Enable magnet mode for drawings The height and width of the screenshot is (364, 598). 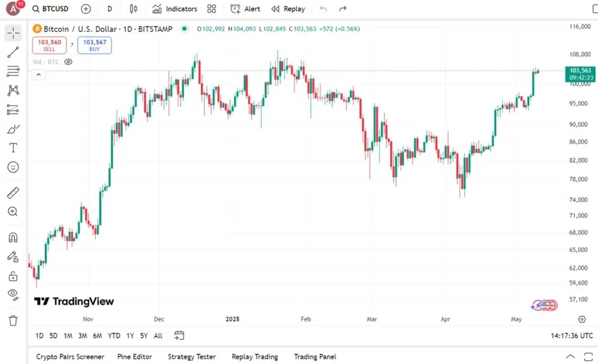pyautogui.click(x=12, y=237)
